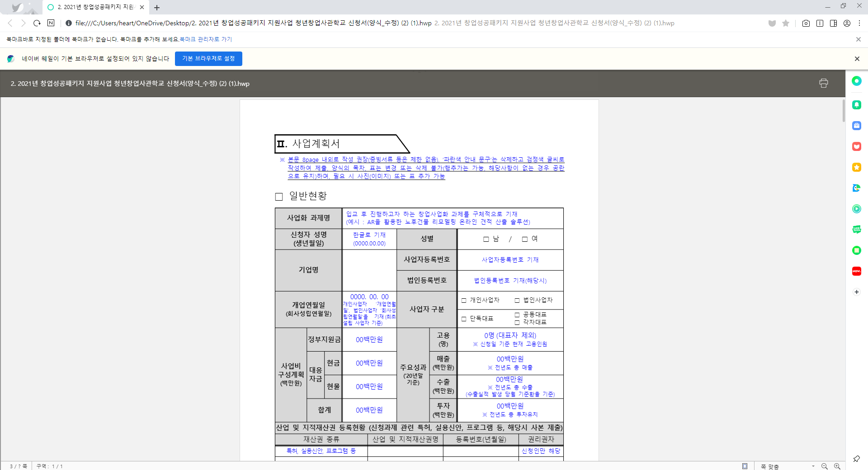Click 0명 (대표자 제외) employment value
Image resolution: width=868 pixels, height=470 pixels.
tap(510, 335)
